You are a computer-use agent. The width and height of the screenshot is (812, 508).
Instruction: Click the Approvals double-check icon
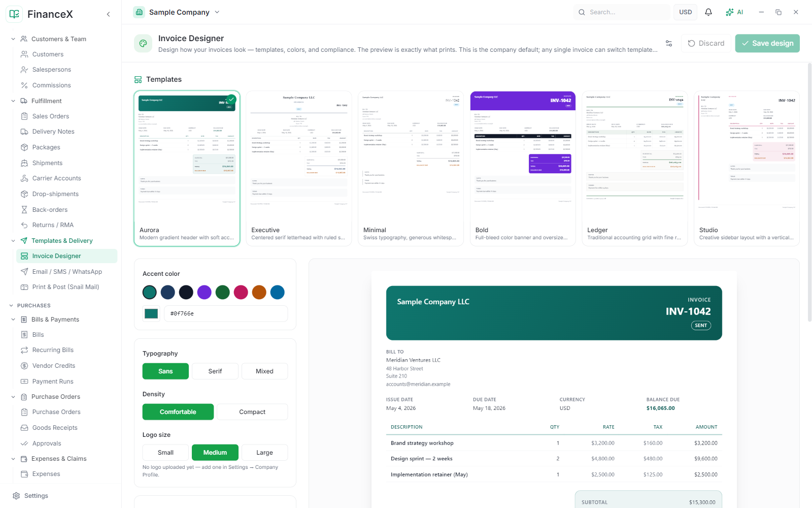(24, 443)
